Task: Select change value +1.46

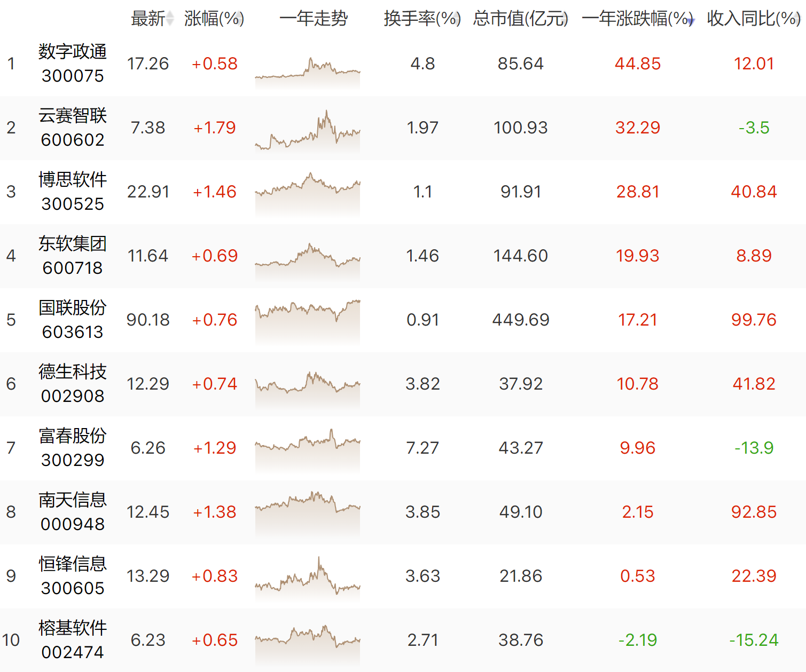Action: 214,192
